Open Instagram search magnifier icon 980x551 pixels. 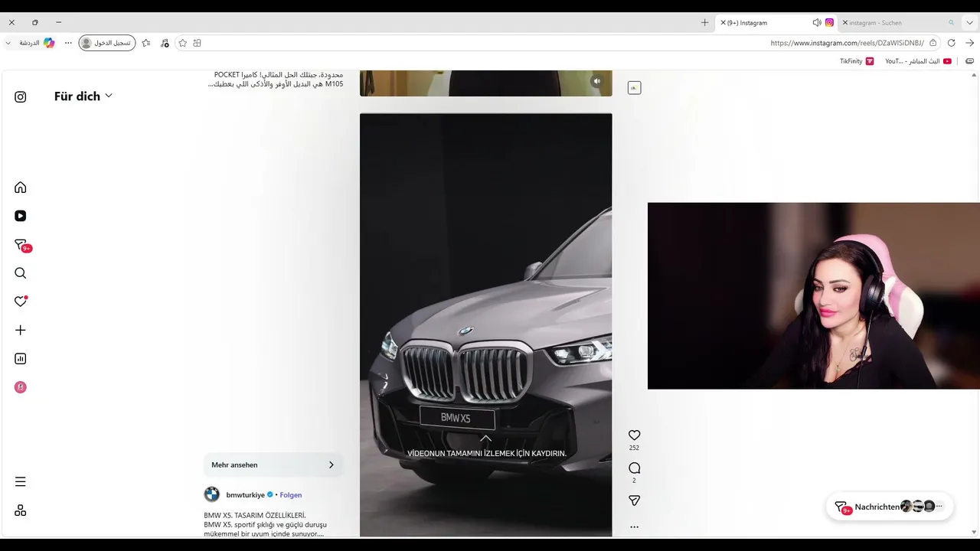coord(21,273)
